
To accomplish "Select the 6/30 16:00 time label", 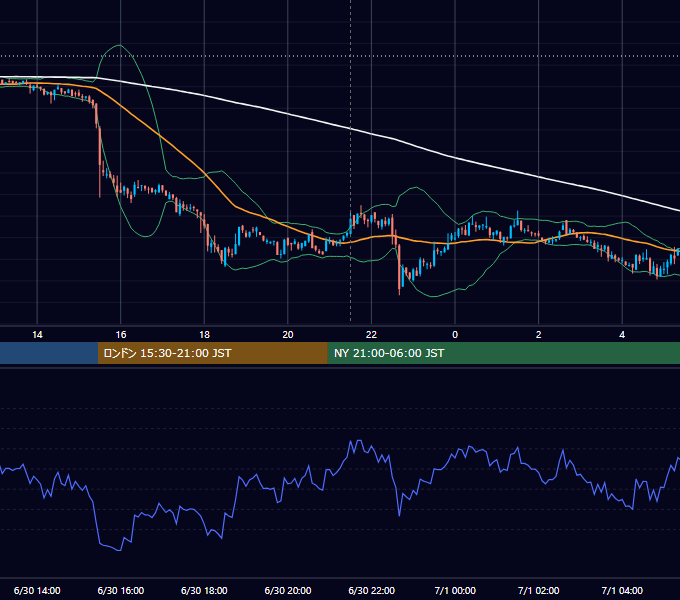I will (121, 590).
